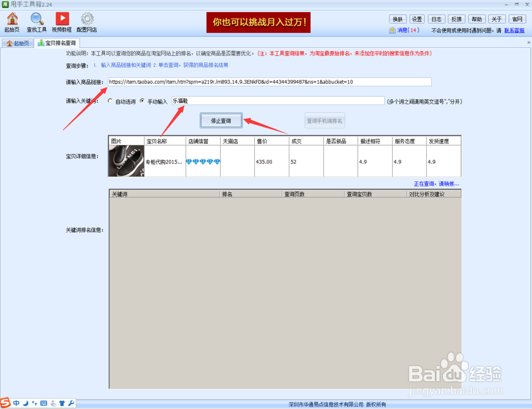This screenshot has height=409, width=532.
Task: Switch to the 起始页 tab
Action: (18, 43)
